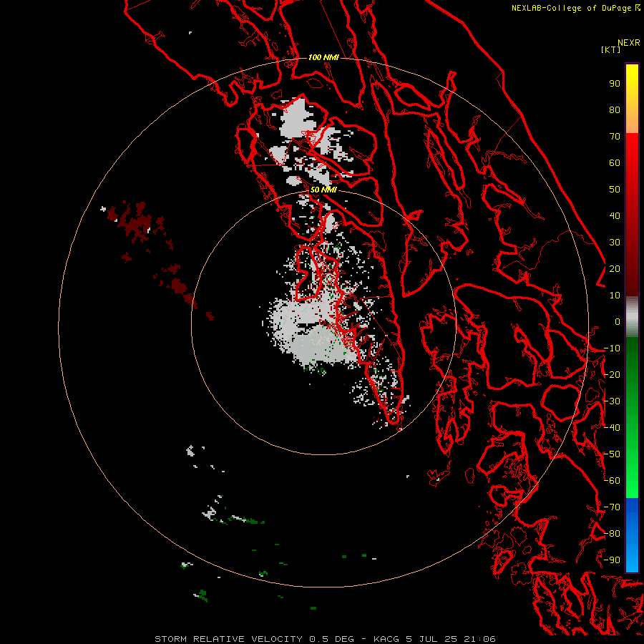Click the 50 value on the velocity scale
Screen dimensions: 644x644
pyautogui.click(x=615, y=190)
